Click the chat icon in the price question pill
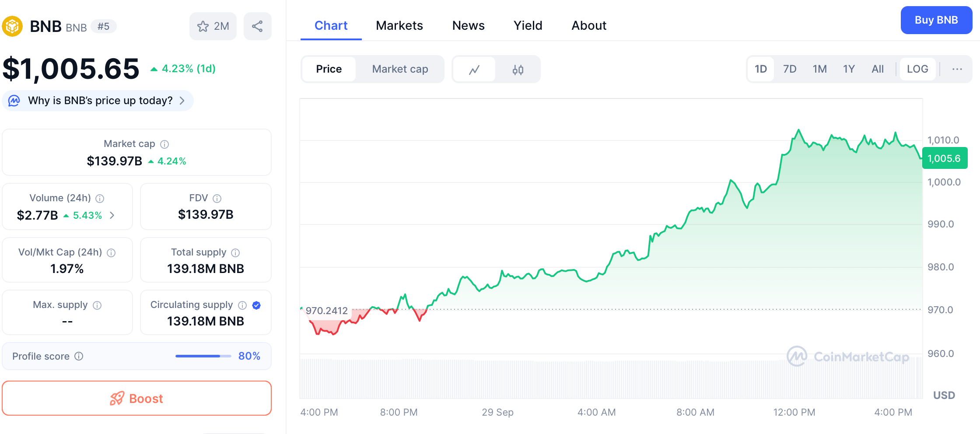Viewport: 980px width, 434px height. tap(14, 101)
